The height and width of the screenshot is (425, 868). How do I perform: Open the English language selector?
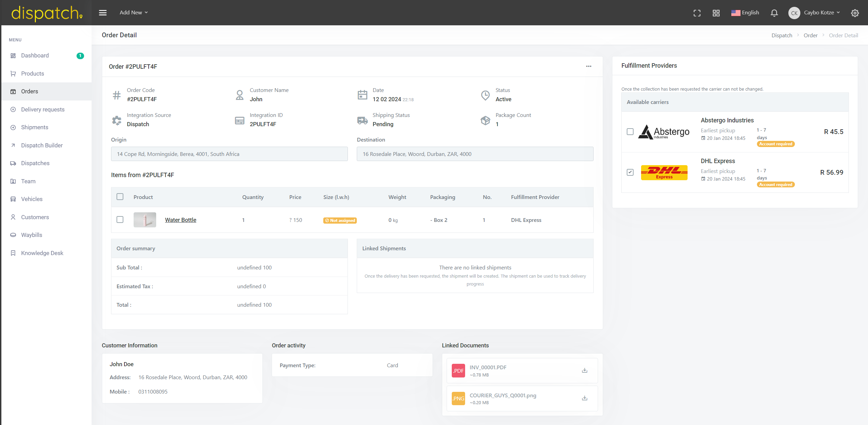[x=746, y=13]
